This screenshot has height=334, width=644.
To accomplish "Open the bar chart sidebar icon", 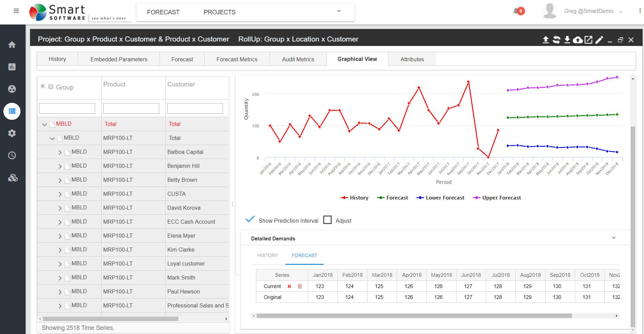I will tap(12, 67).
